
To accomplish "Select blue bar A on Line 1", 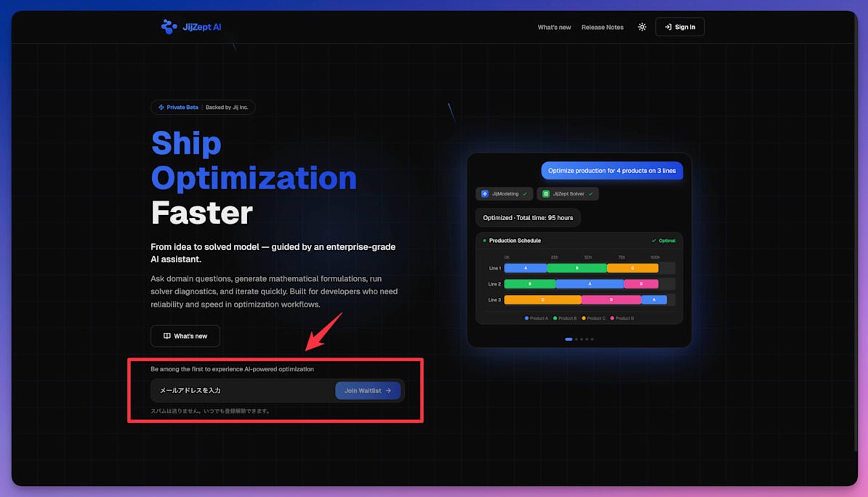I will (526, 268).
